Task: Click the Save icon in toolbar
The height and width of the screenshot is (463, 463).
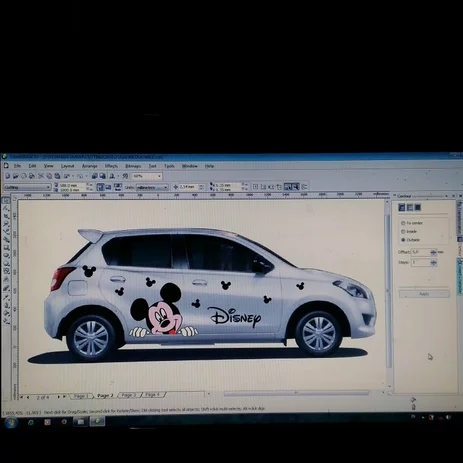Action: click(24, 176)
